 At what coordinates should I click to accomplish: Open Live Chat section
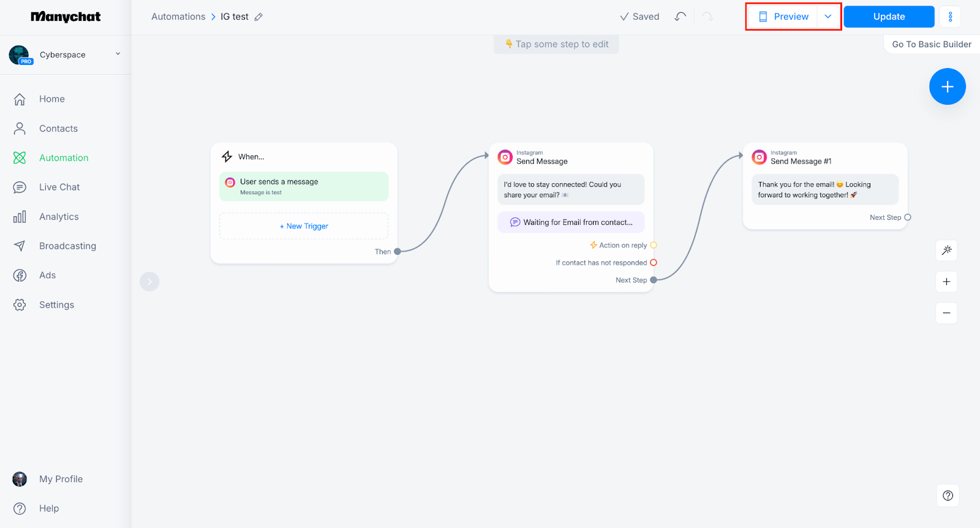click(59, 187)
